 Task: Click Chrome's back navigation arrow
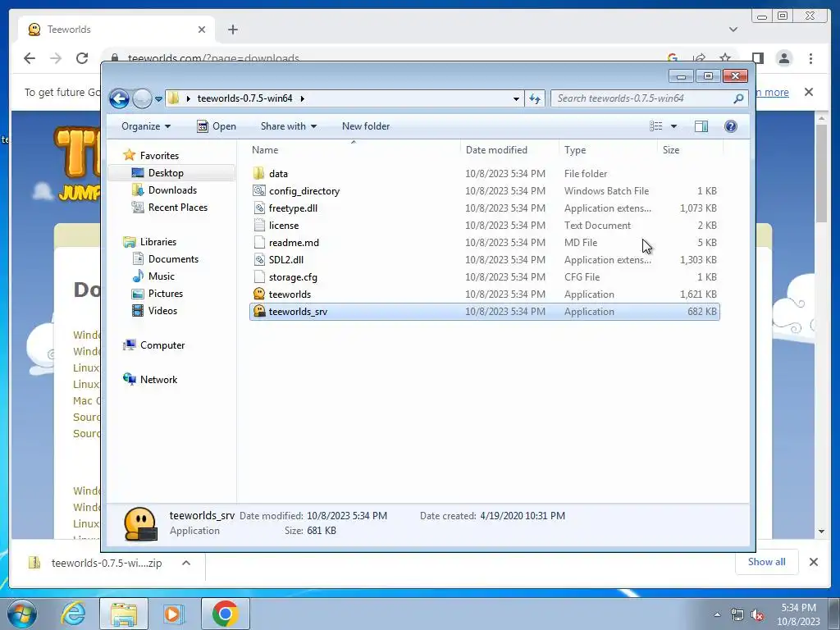point(30,58)
